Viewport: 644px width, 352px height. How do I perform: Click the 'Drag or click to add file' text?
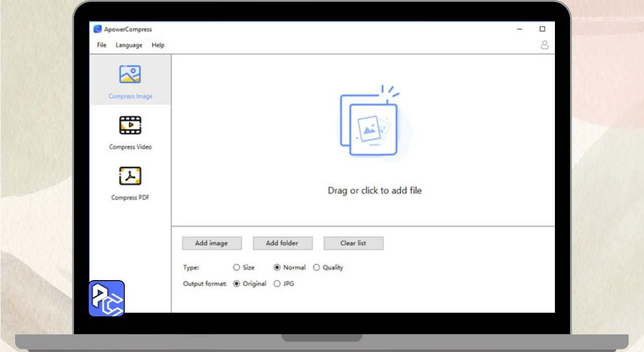tap(375, 191)
